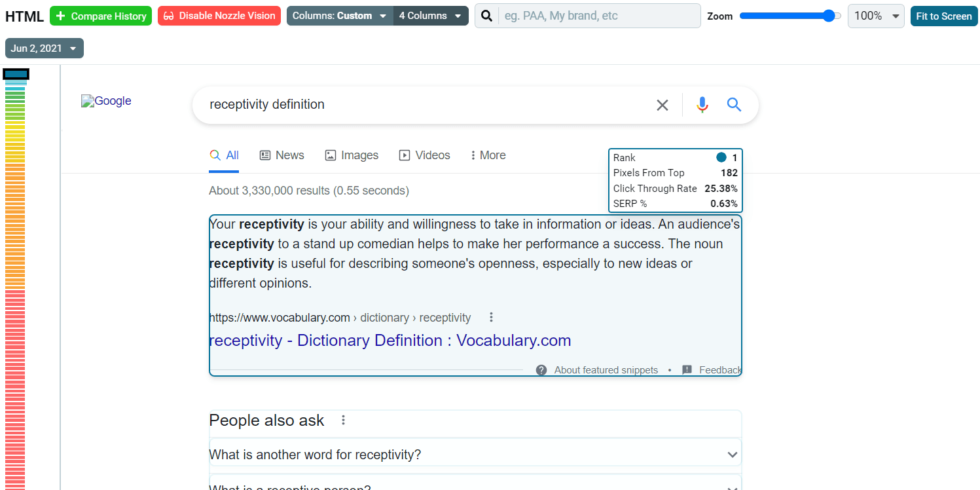Disable Nozzle Vision overlay
This screenshot has width=980, height=490.
pyautogui.click(x=219, y=16)
